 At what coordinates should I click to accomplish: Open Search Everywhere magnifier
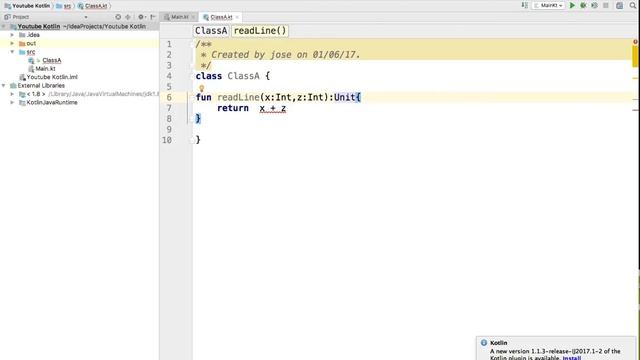tap(633, 5)
